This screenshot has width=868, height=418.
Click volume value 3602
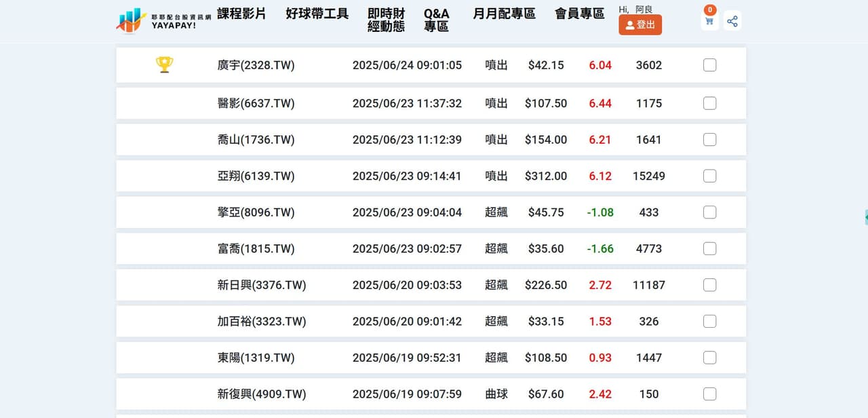649,65
